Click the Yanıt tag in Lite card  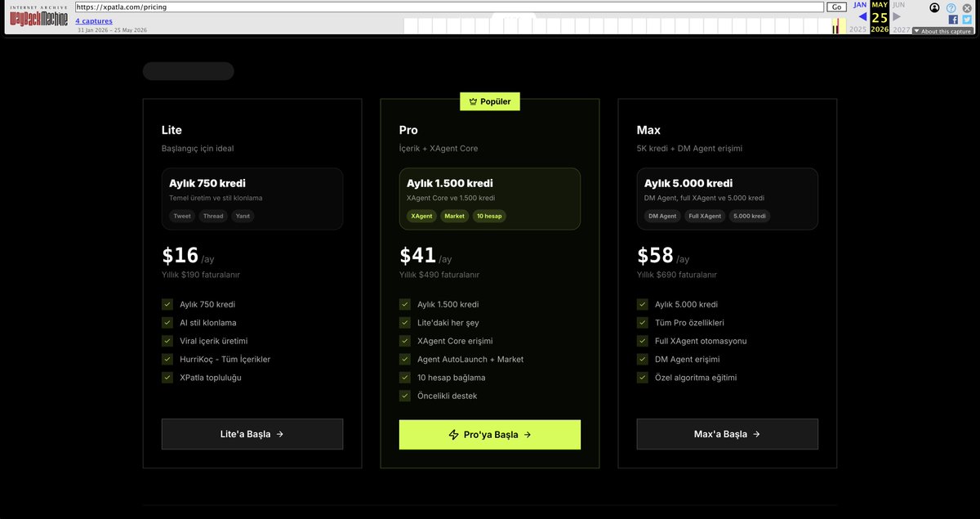click(x=243, y=217)
